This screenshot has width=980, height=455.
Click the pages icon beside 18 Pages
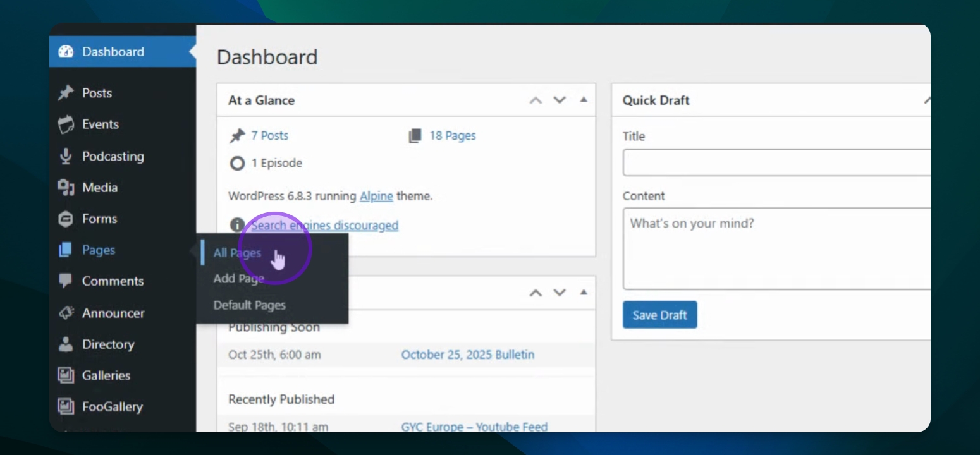pyautogui.click(x=415, y=136)
